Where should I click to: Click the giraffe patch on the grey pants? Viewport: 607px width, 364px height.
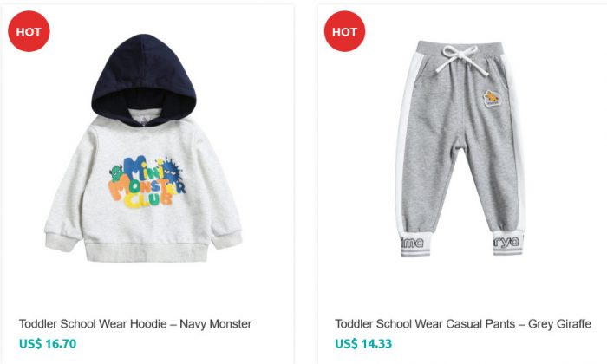point(492,98)
